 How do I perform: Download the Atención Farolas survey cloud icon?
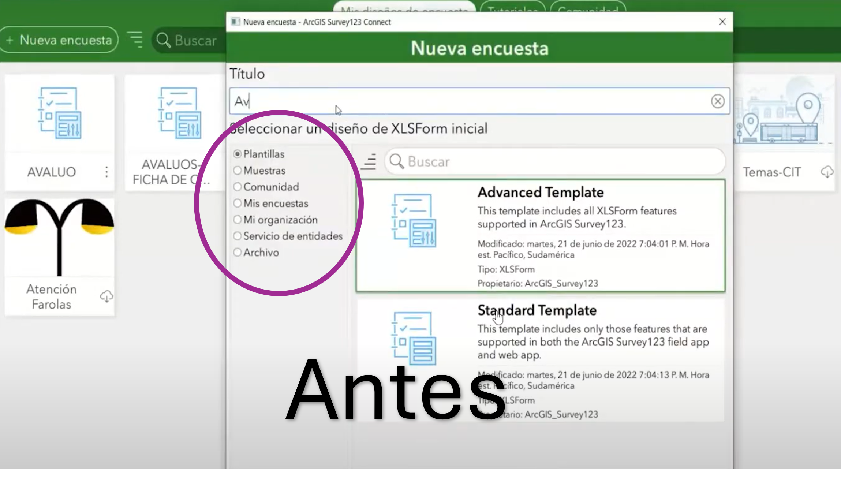(106, 296)
